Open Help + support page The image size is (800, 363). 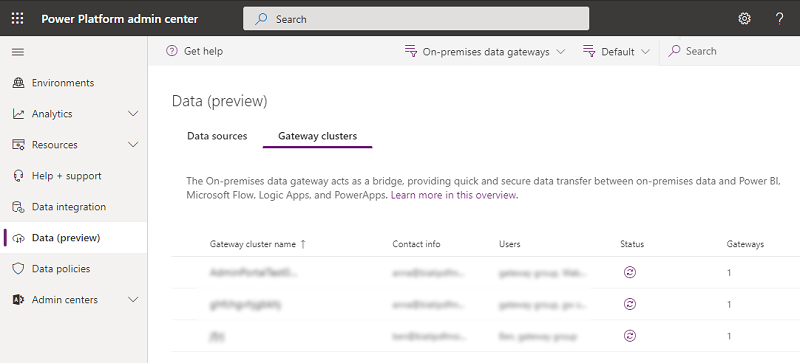click(x=73, y=176)
